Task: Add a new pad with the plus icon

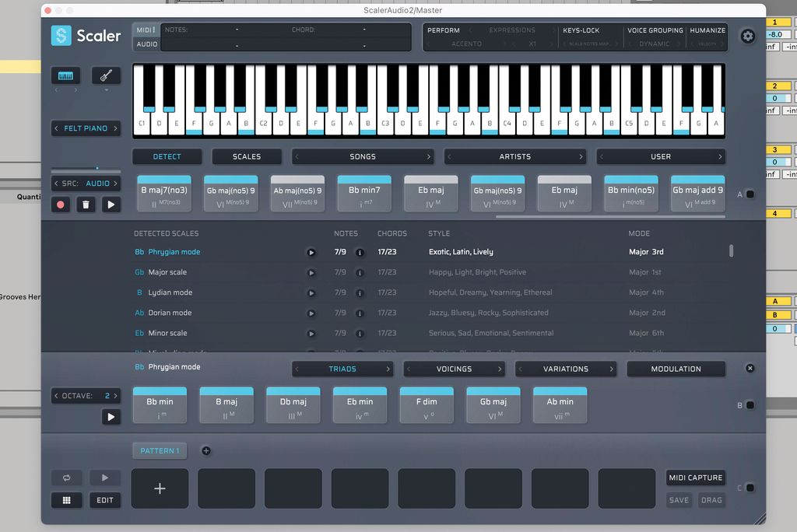Action: click(159, 488)
